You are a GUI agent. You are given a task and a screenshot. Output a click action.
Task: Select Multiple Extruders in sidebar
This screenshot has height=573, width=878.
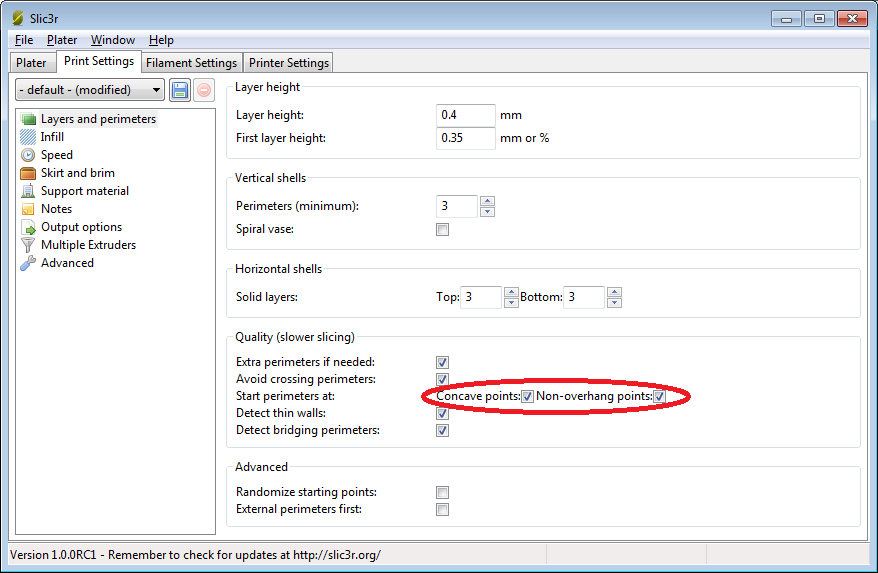point(88,245)
